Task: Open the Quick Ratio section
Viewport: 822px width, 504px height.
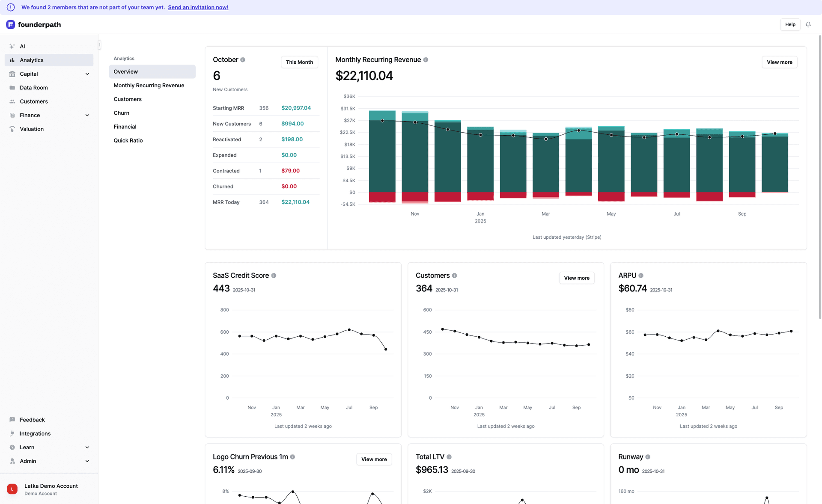Action: pos(128,140)
